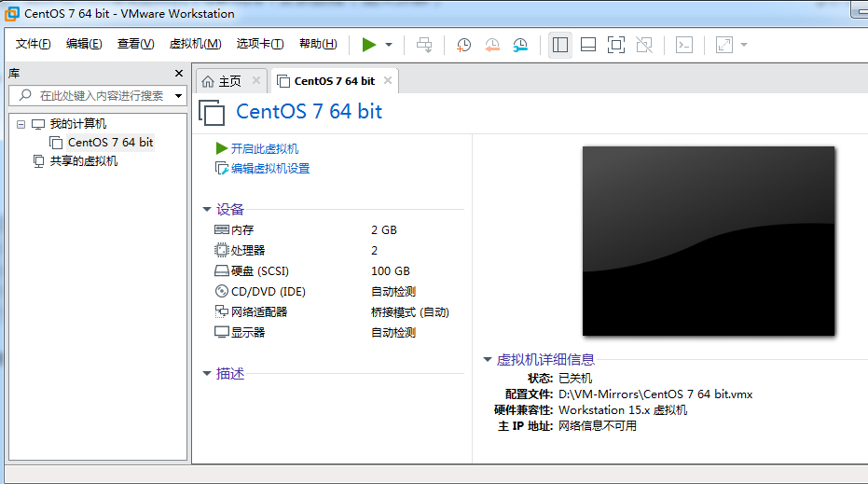Click the Unity mode toolbar icon

click(644, 45)
